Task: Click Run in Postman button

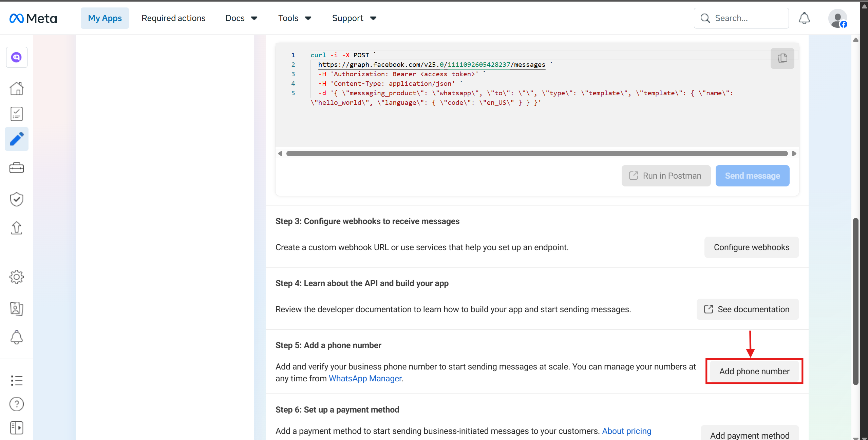Action: coord(666,176)
